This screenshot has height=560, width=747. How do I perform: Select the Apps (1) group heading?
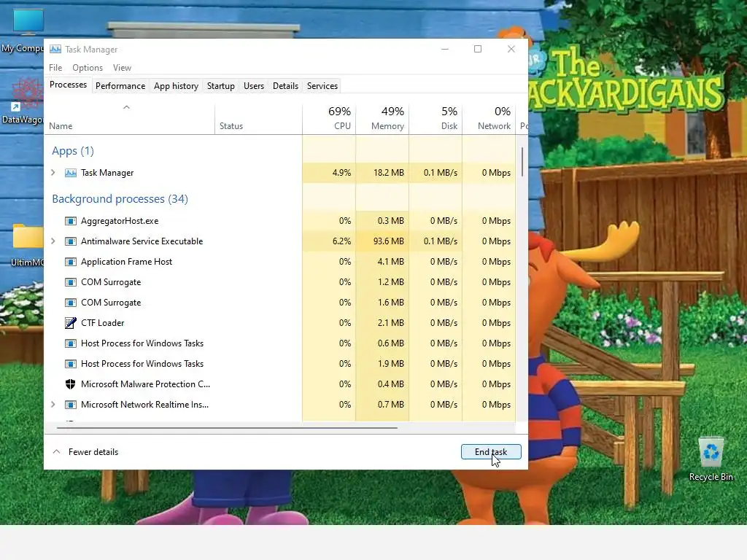point(73,151)
